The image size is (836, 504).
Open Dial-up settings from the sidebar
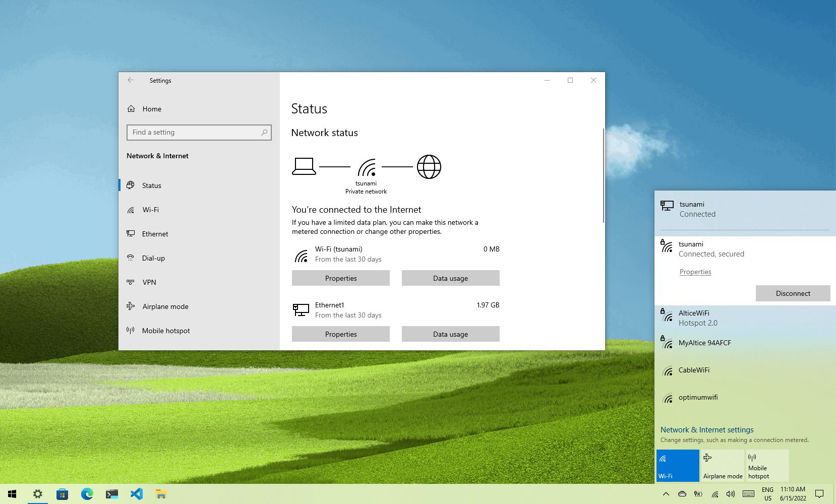[153, 258]
